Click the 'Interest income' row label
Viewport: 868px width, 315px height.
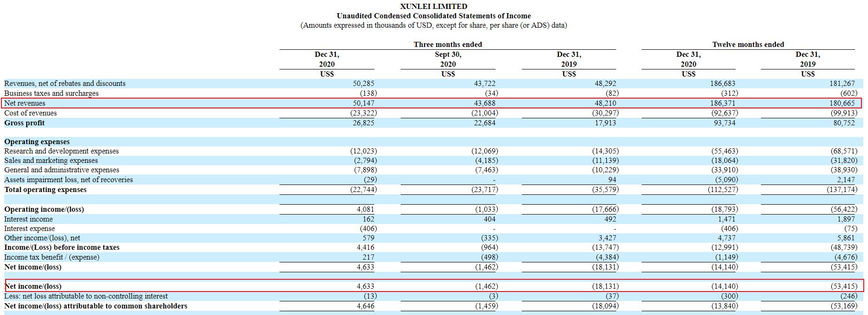[x=28, y=219]
